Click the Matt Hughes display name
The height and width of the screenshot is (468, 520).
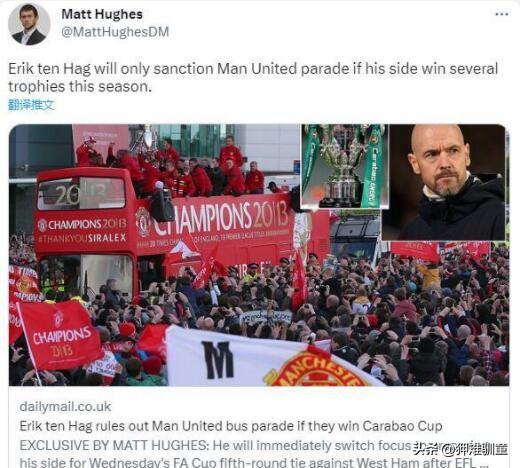coord(102,14)
